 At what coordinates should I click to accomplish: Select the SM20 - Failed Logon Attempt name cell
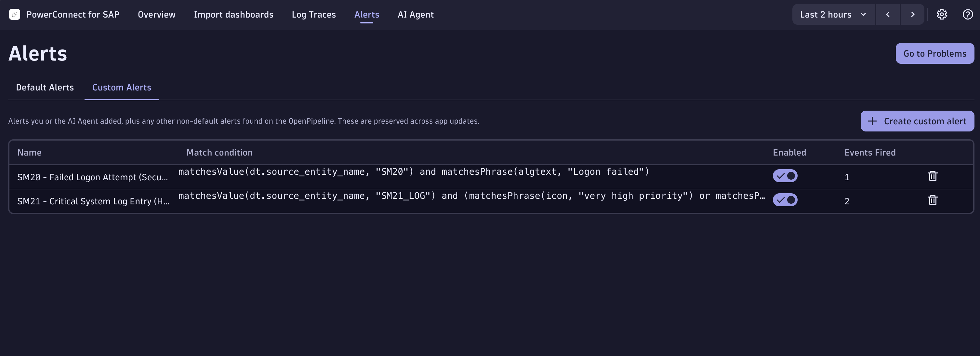pyautogui.click(x=92, y=177)
